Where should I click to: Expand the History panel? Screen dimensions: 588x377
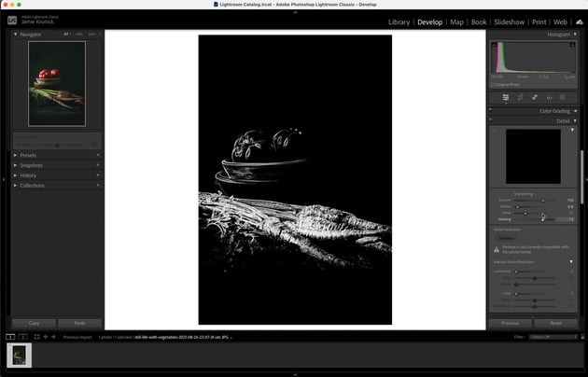[15, 175]
